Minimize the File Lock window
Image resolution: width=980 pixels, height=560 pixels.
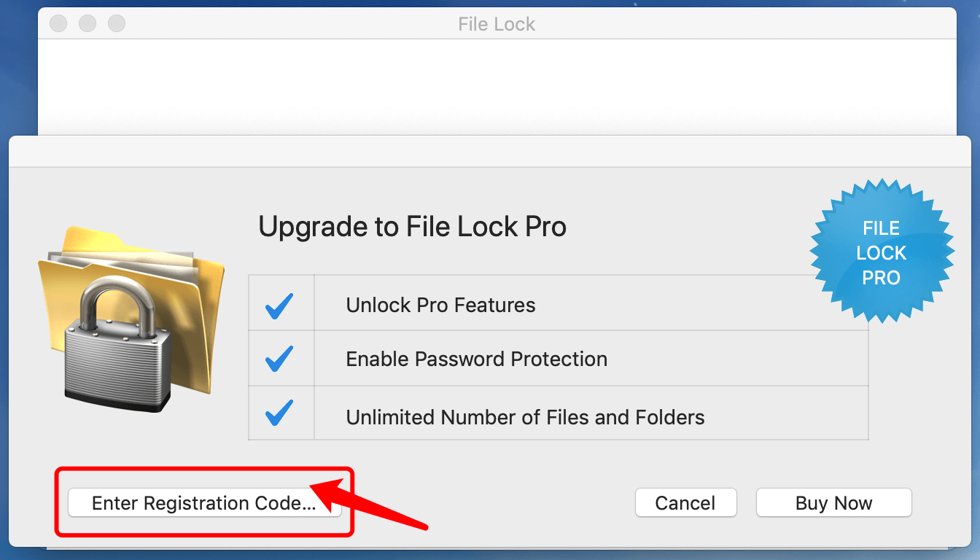(x=87, y=23)
